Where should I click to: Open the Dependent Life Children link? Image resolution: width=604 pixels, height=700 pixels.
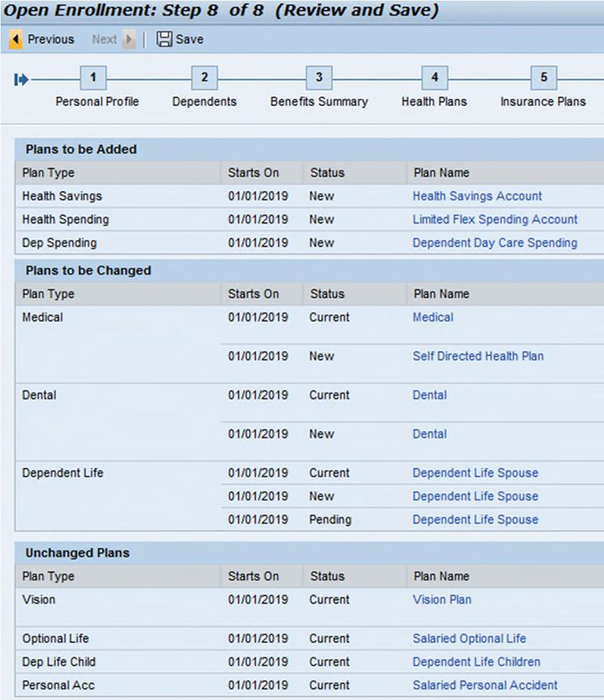click(x=476, y=661)
